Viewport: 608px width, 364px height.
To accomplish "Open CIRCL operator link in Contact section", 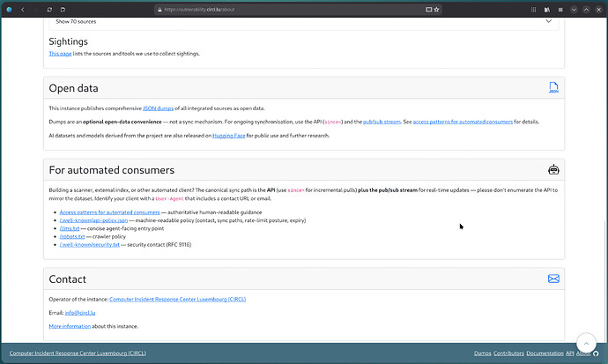I will pyautogui.click(x=178, y=300).
